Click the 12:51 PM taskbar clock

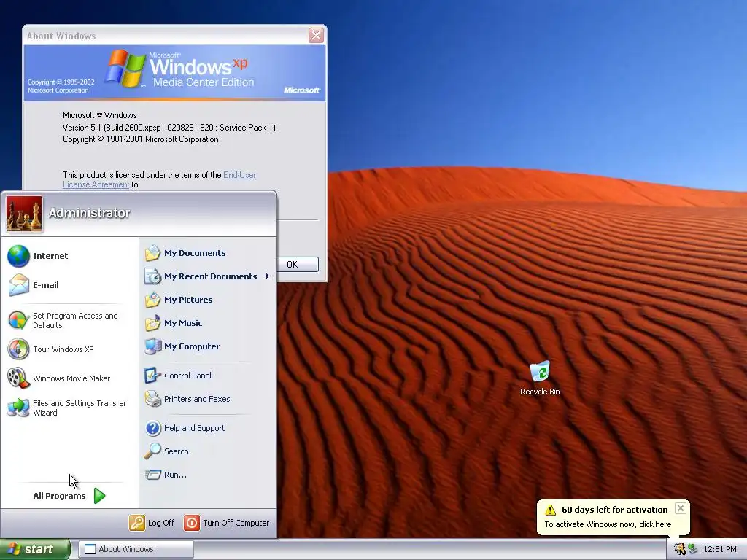tap(720, 549)
